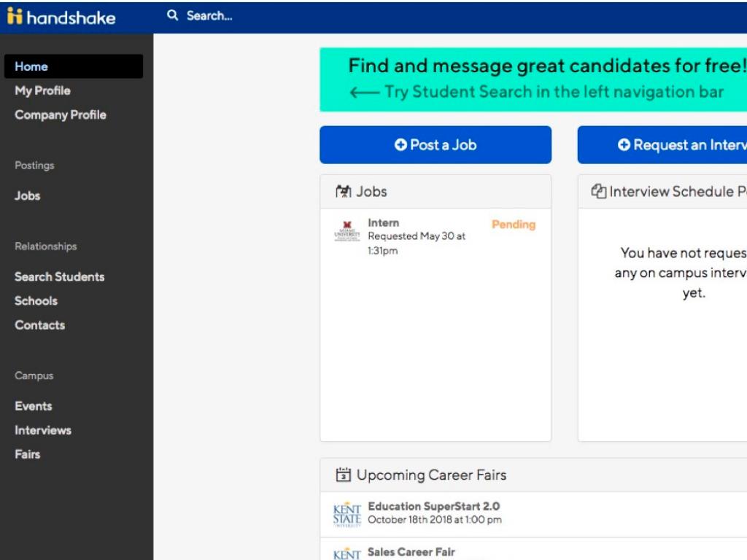Open Education SuperStart 2.0 fair link

point(433,506)
